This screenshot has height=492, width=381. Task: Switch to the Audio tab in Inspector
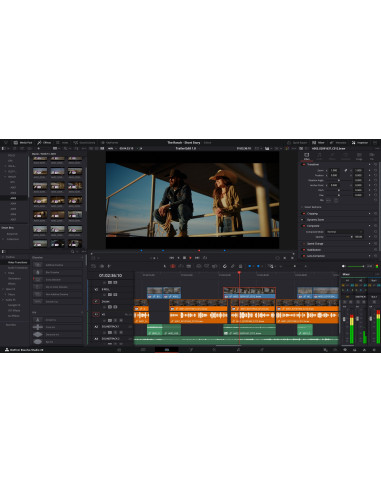pos(319,157)
